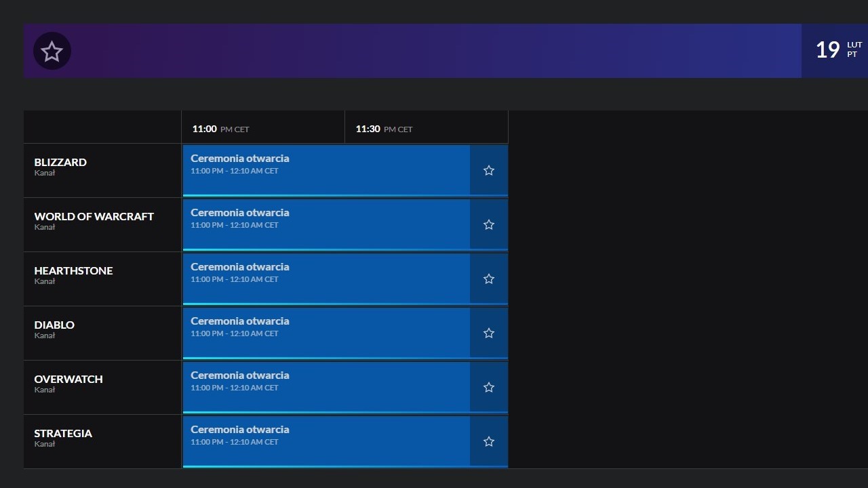The image size is (868, 488).
Task: Toggle the favorite star on Strategia ceremony
Action: click(488, 441)
